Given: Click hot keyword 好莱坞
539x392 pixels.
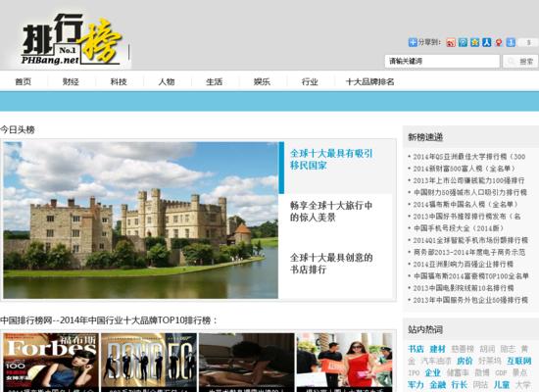Looking at the screenshot, I should 490,361.
